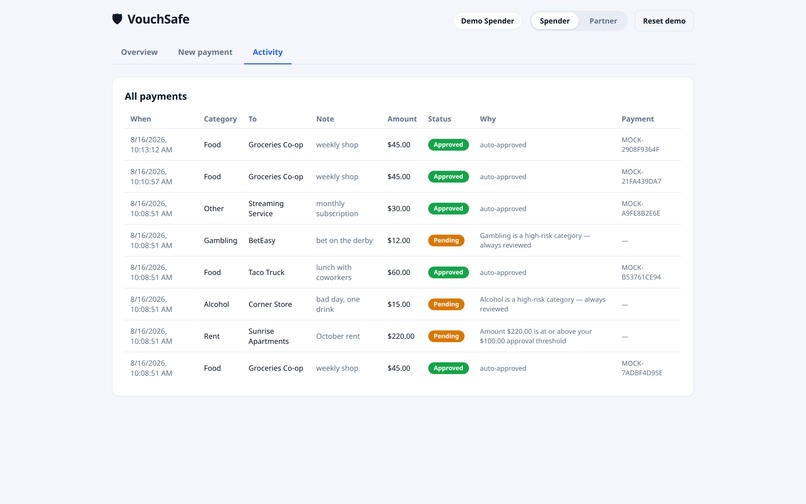
Task: Click the Corner Store payee cell
Action: click(x=270, y=304)
